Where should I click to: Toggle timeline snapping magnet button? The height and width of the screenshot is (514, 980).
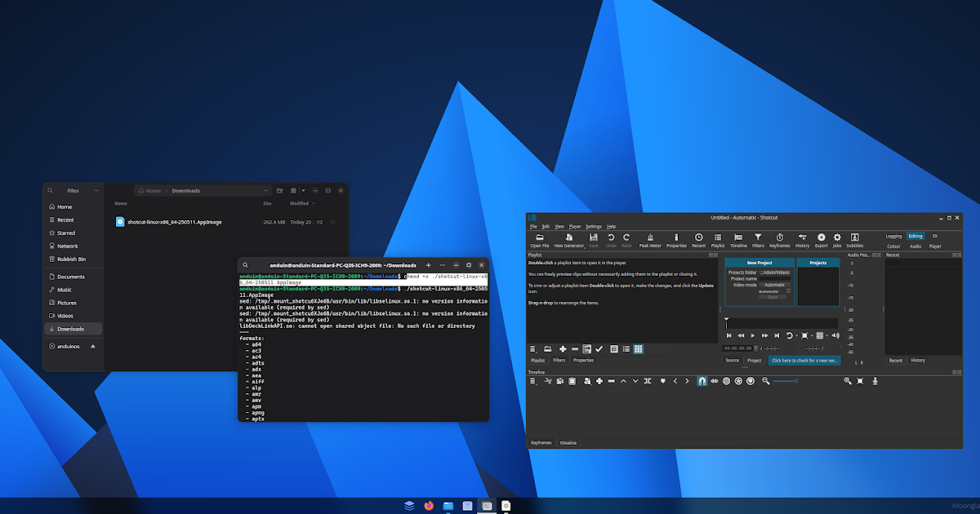click(702, 381)
